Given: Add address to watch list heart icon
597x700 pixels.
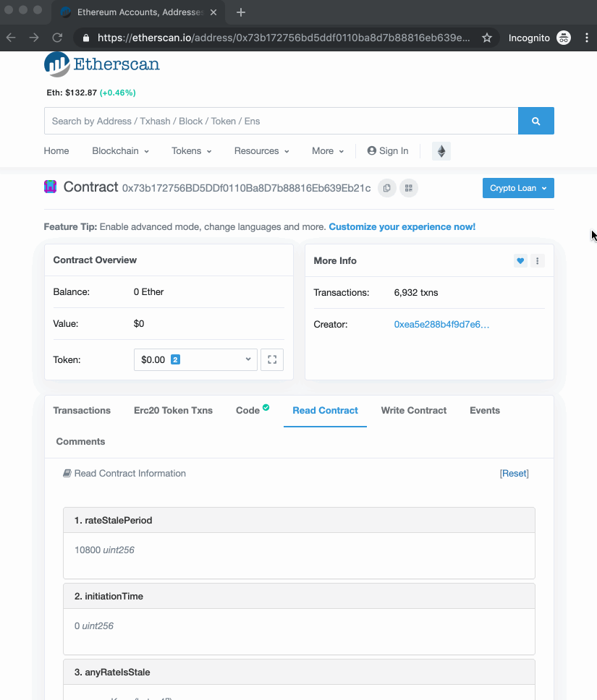Looking at the screenshot, I should coord(520,261).
